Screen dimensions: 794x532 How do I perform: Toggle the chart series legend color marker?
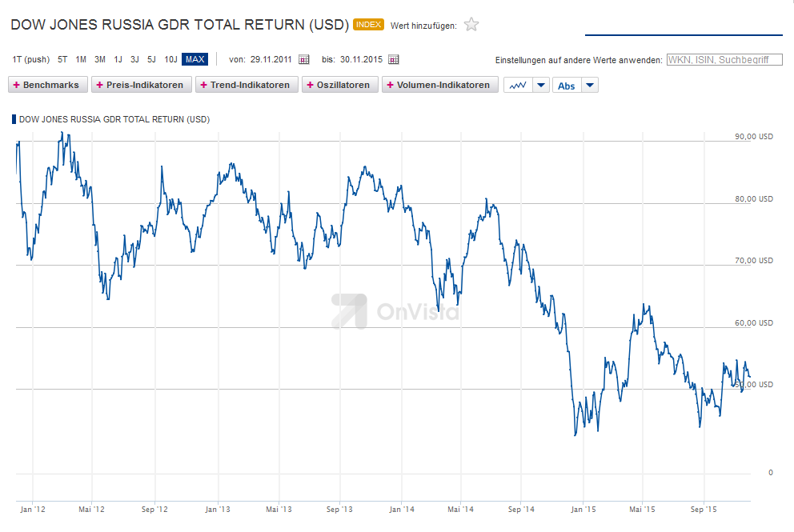[x=14, y=119]
